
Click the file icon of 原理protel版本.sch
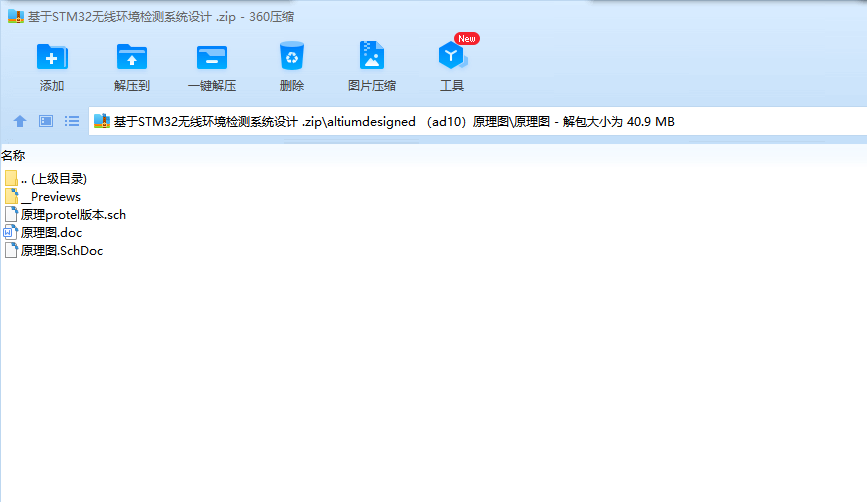(11, 215)
